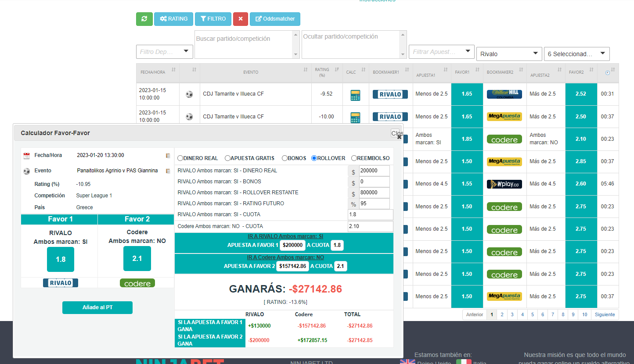Click soccer ball icon next to Evento
This screenshot has width=634, height=364.
27,171
